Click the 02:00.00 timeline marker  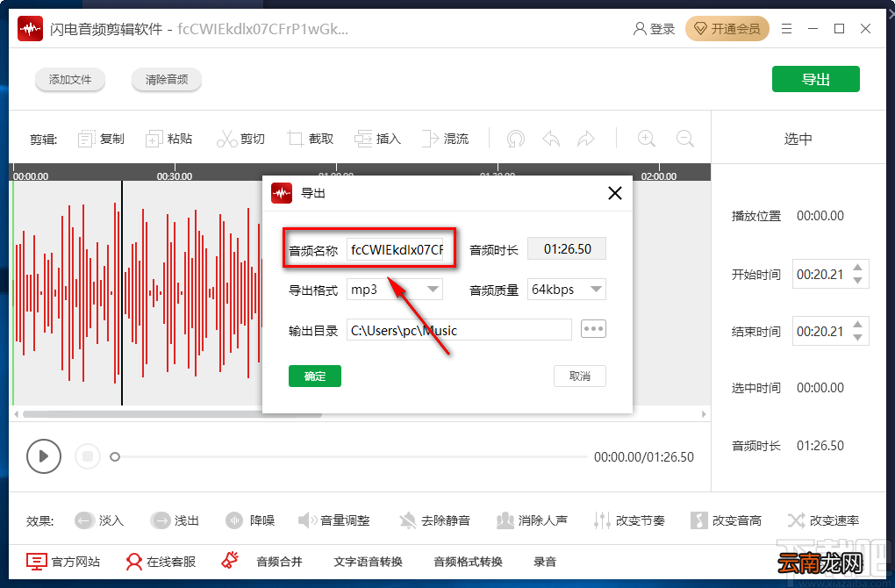pyautogui.click(x=659, y=176)
